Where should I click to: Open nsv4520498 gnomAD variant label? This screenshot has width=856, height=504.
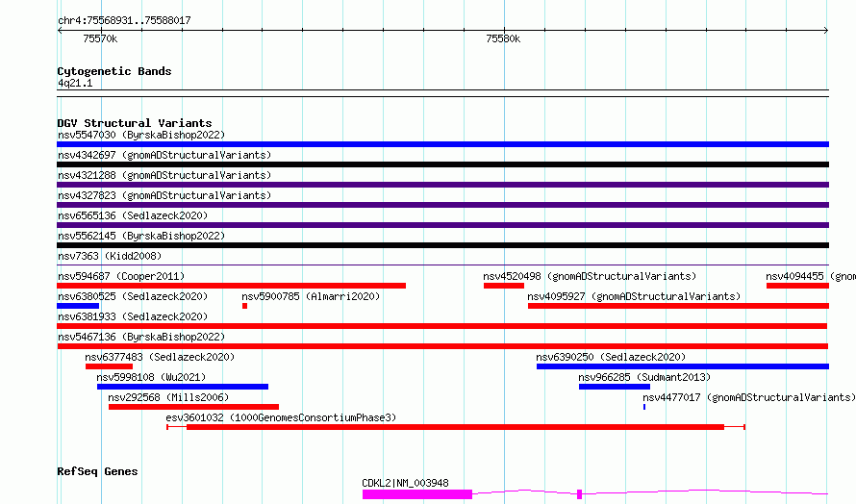(590, 276)
